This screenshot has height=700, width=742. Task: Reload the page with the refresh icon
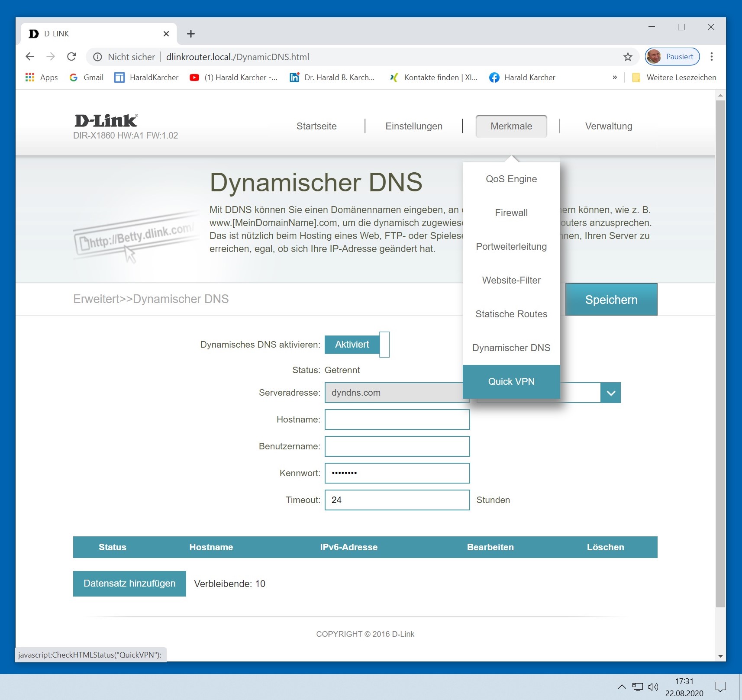coord(72,57)
